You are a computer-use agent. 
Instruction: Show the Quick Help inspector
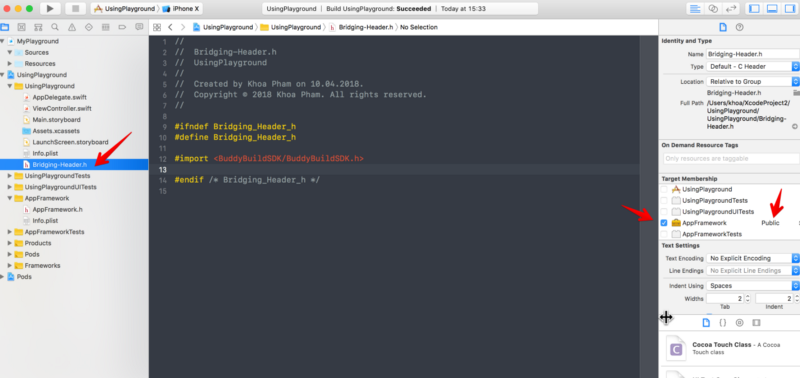pyautogui.click(x=739, y=28)
